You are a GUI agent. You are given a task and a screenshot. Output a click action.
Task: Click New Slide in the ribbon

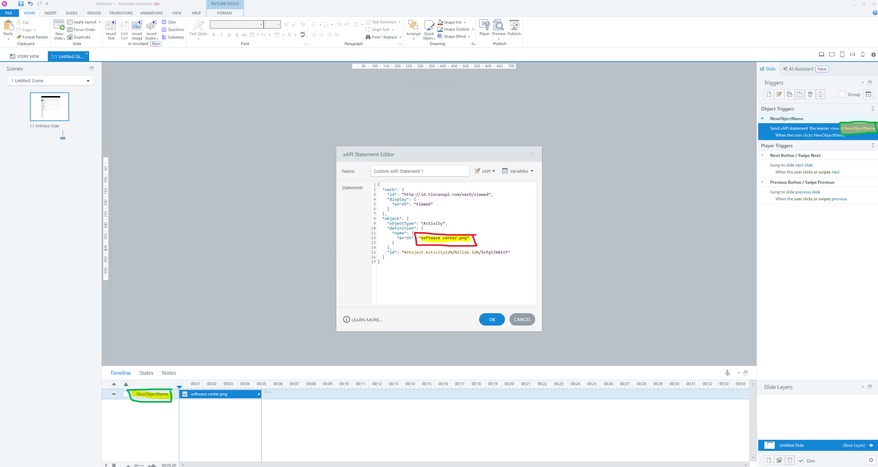(59, 29)
